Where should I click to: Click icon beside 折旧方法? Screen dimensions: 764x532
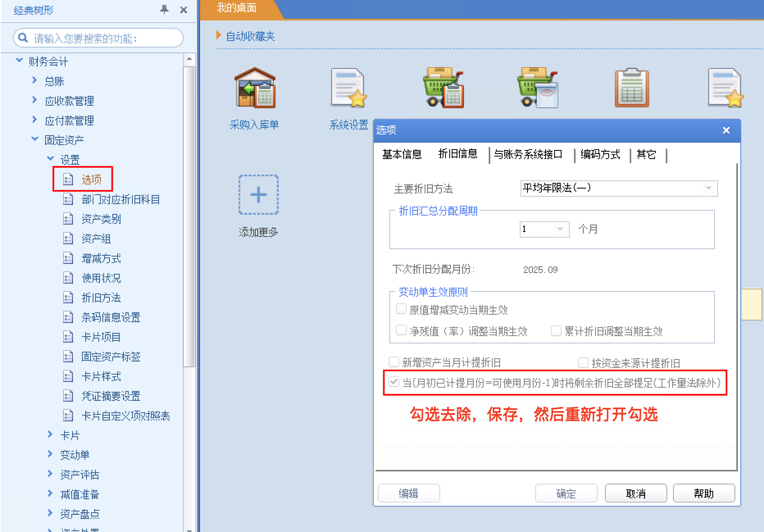68,298
